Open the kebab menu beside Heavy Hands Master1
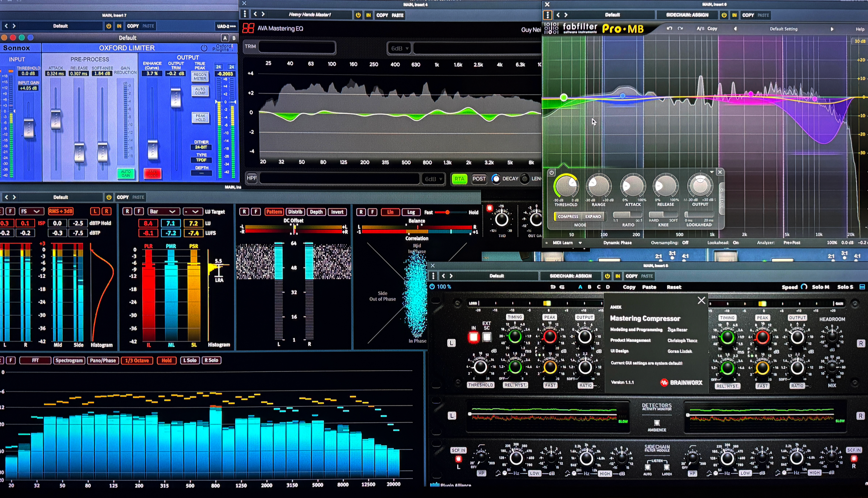 coord(245,14)
